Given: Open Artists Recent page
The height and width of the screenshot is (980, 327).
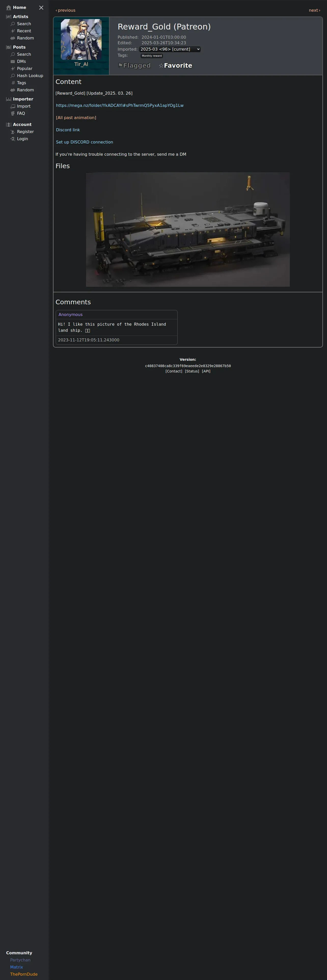Looking at the screenshot, I should 24,31.
